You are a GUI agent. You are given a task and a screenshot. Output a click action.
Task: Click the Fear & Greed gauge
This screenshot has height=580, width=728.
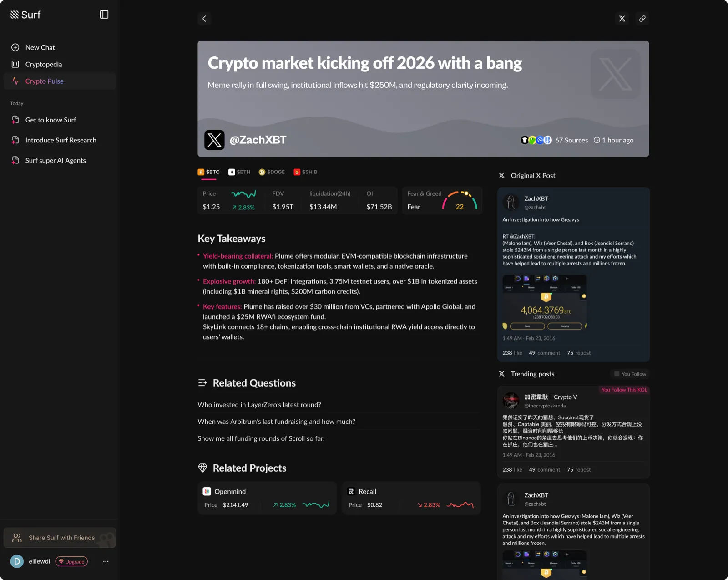coord(460,200)
